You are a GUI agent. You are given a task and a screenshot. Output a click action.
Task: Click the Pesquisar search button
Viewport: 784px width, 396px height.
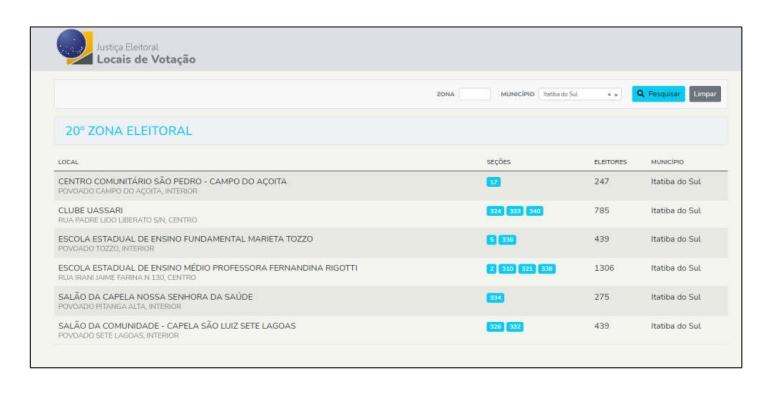658,94
